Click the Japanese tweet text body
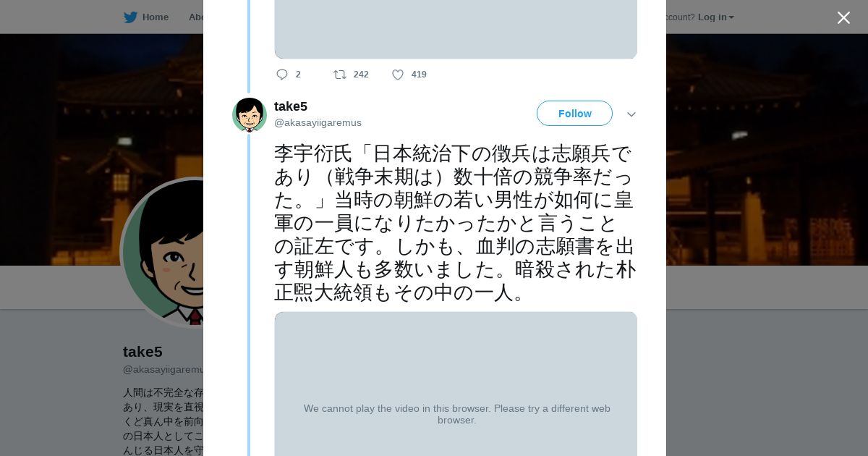Screen dimensions: 868x456 click(454, 223)
